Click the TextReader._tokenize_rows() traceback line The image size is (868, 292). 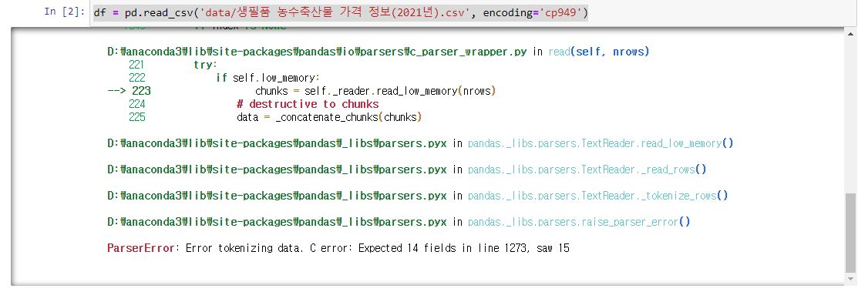coord(417,195)
